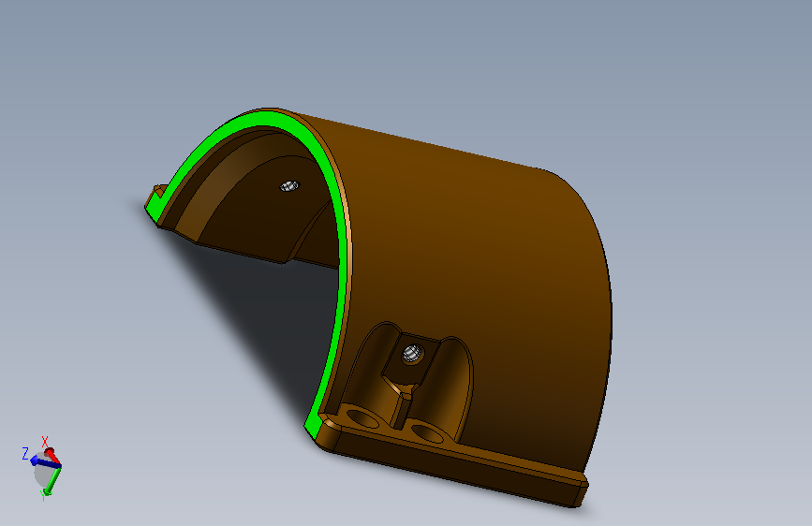Select the rib between the two flange holes

click(401, 410)
